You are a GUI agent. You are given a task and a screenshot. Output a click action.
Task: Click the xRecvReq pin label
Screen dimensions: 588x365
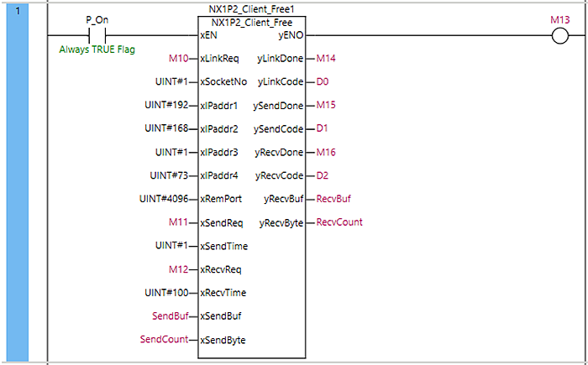coord(221,270)
